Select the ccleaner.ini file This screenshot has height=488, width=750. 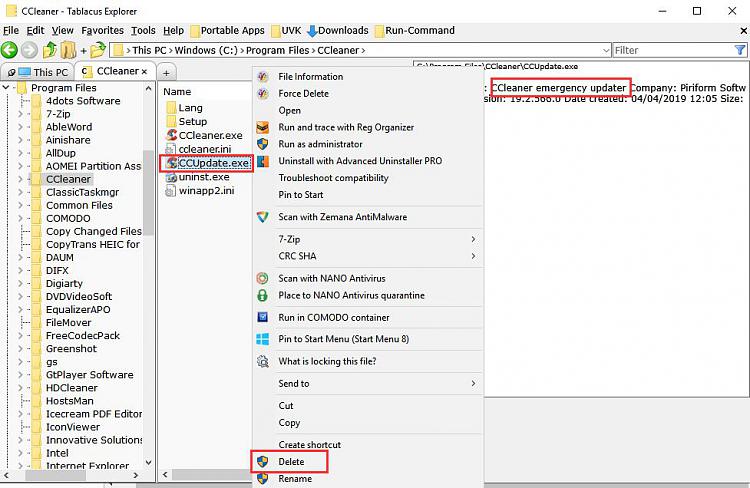pos(198,149)
